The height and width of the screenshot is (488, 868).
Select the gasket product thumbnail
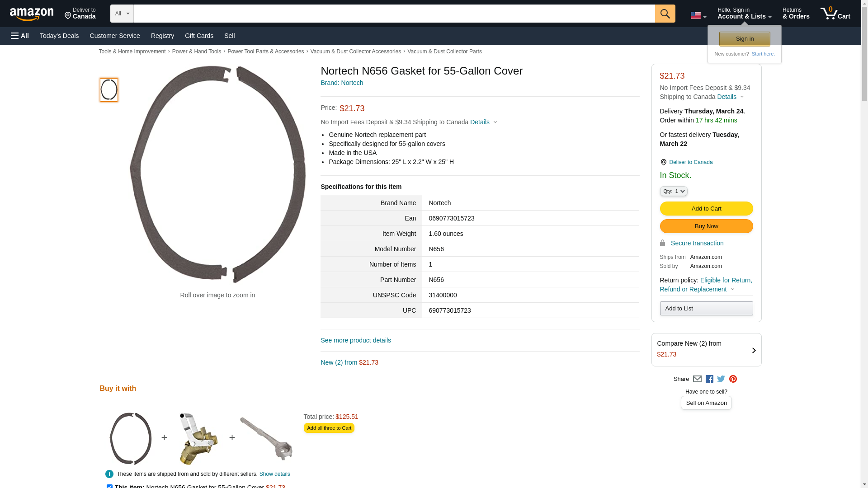(x=108, y=90)
